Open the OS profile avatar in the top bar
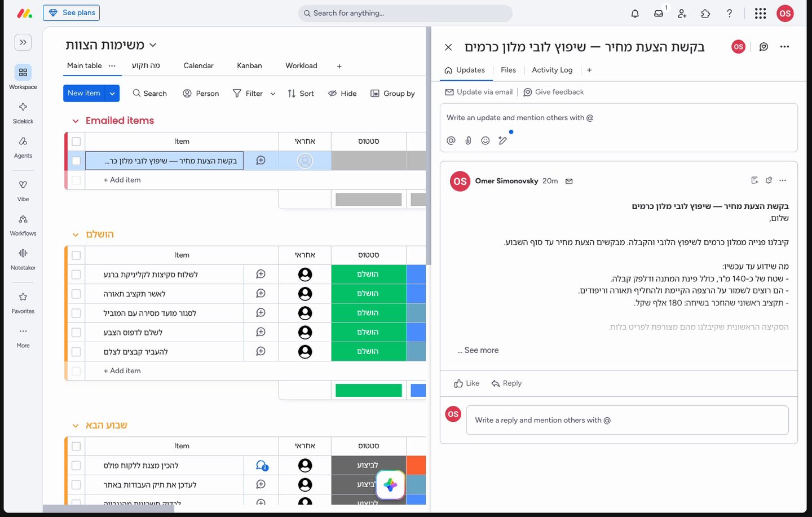 785,14
